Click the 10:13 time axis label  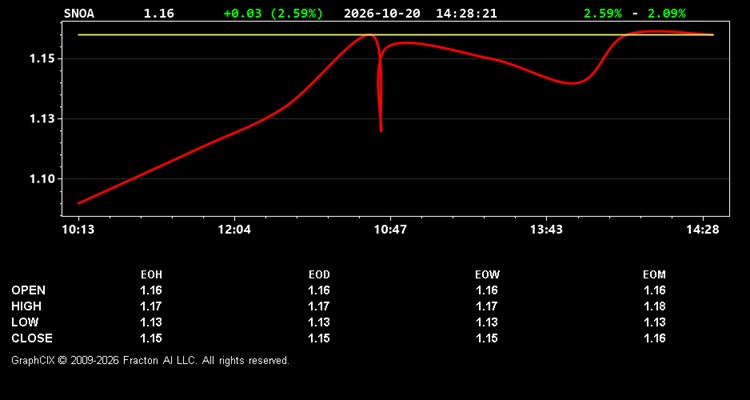78,230
